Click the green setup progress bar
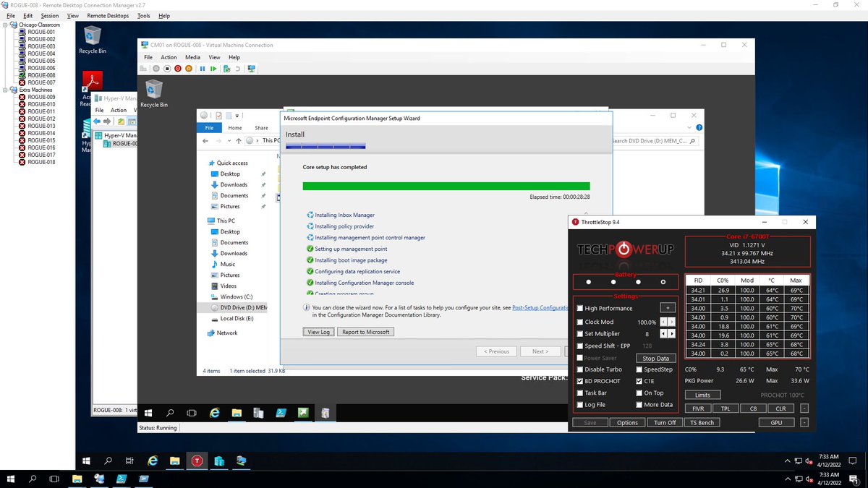This screenshot has height=488, width=868. 446,186
